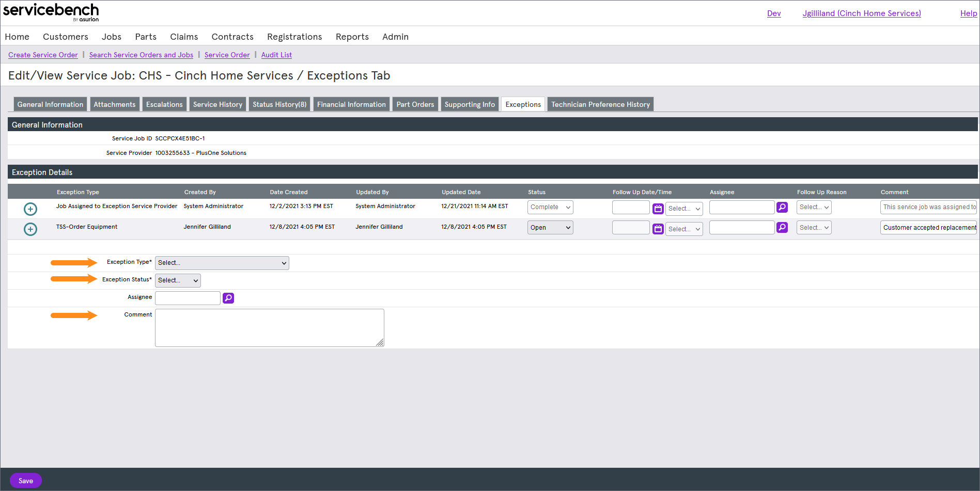Image resolution: width=980 pixels, height=491 pixels.
Task: Click the Create Service Order link
Action: click(x=43, y=55)
